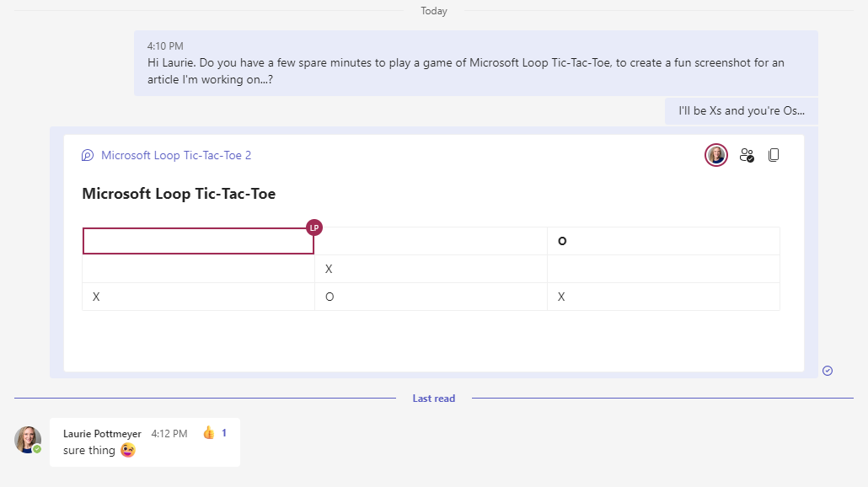The height and width of the screenshot is (487, 868).
Task: Click the Laurie Pottmeyer sender name
Action: click(103, 434)
